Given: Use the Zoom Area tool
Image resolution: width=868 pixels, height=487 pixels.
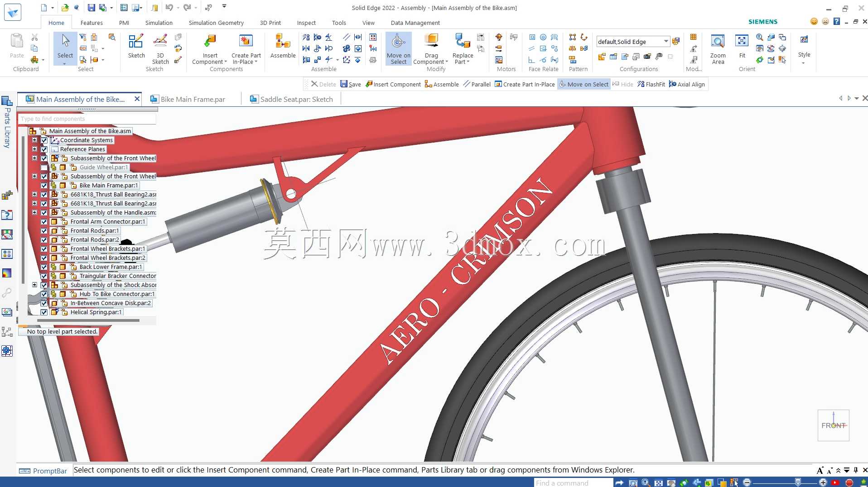Looking at the screenshot, I should [718, 41].
